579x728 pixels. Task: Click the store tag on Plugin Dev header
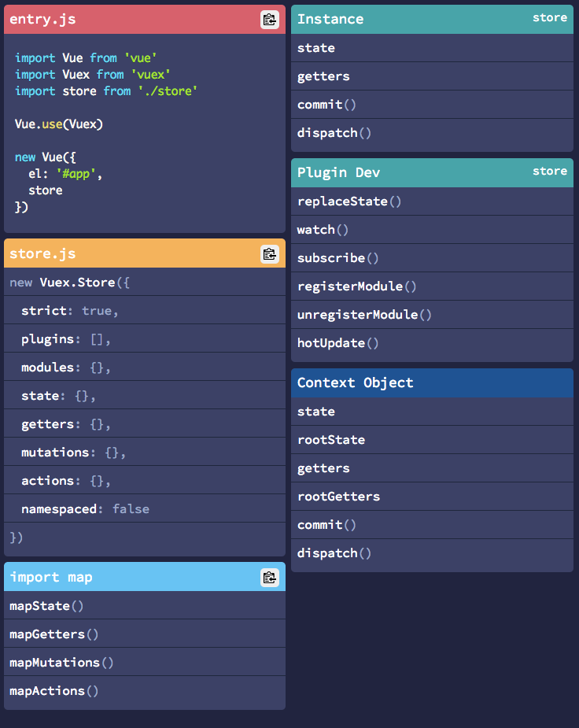[550, 171]
